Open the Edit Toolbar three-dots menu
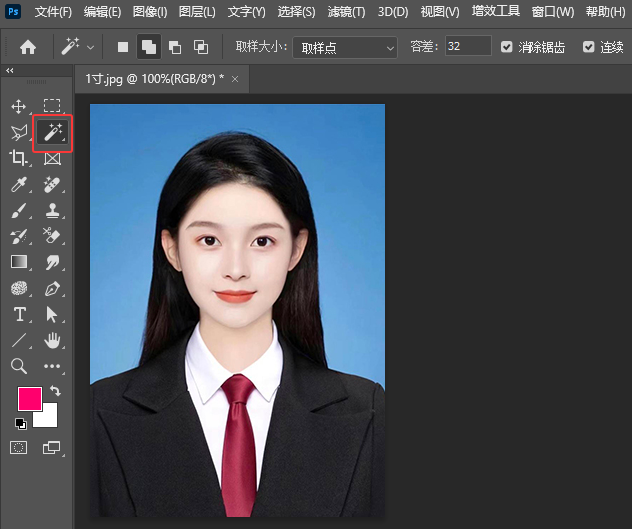Image resolution: width=632 pixels, height=529 pixels. tap(52, 366)
